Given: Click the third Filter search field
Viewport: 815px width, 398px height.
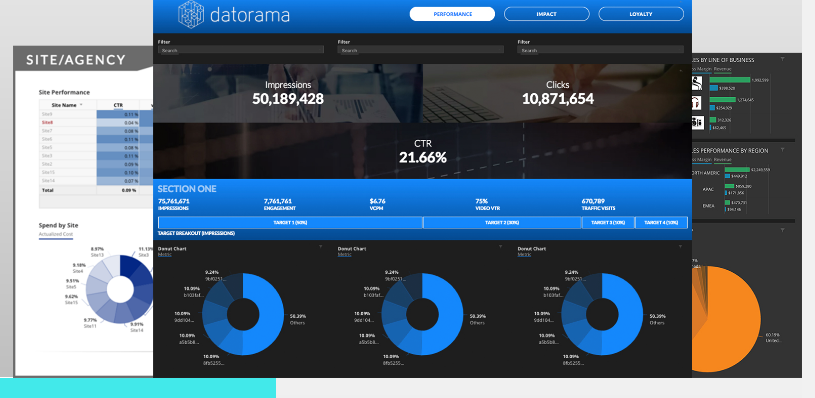Looking at the screenshot, I should point(600,50).
